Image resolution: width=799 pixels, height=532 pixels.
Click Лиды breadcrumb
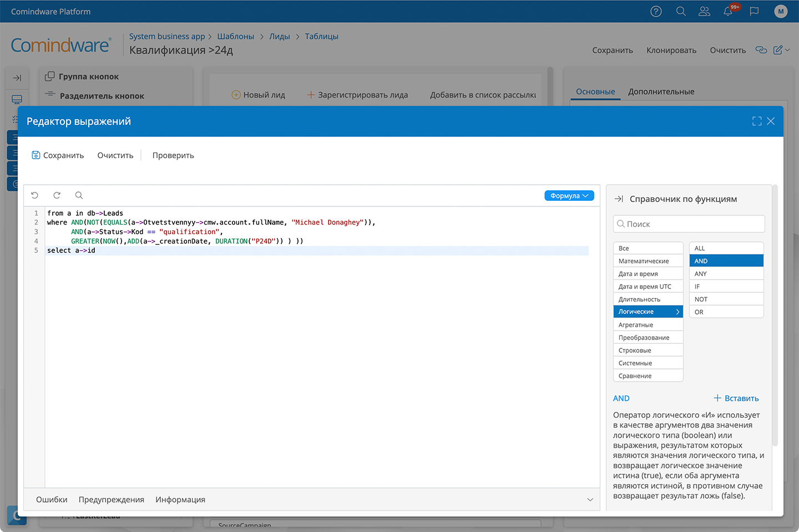[280, 36]
